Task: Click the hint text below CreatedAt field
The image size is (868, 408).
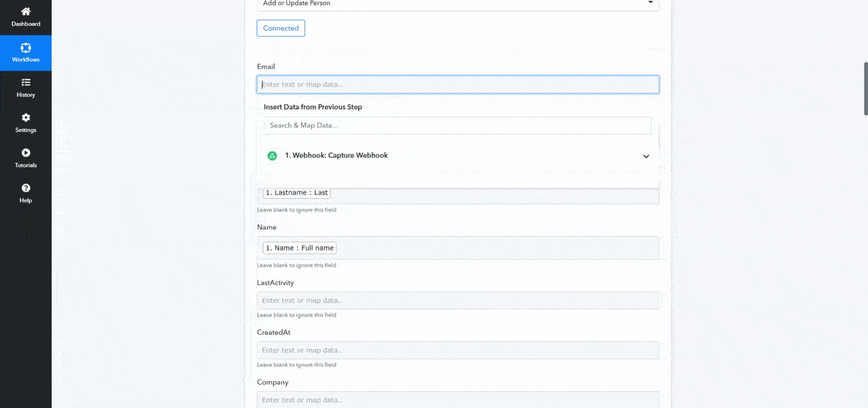Action: click(296, 365)
